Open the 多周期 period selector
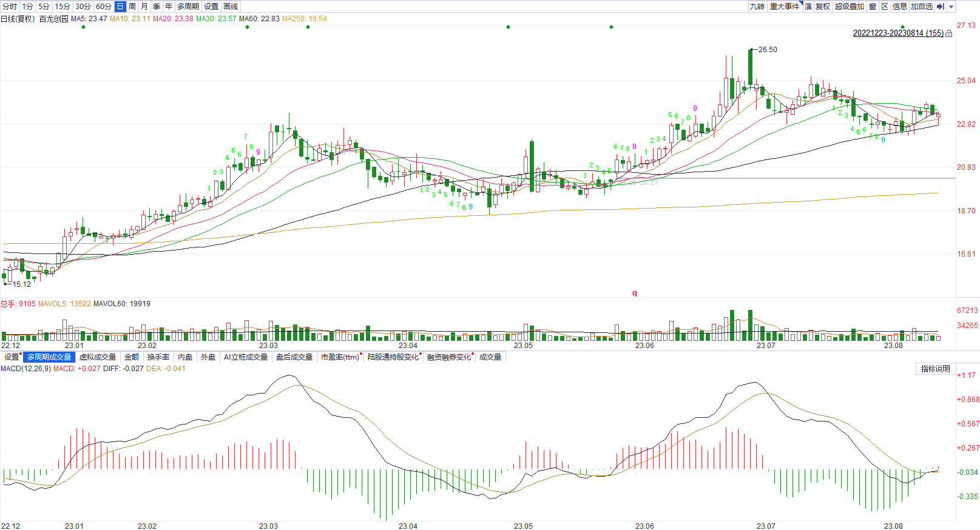This screenshot has height=530, width=980. pyautogui.click(x=188, y=6)
